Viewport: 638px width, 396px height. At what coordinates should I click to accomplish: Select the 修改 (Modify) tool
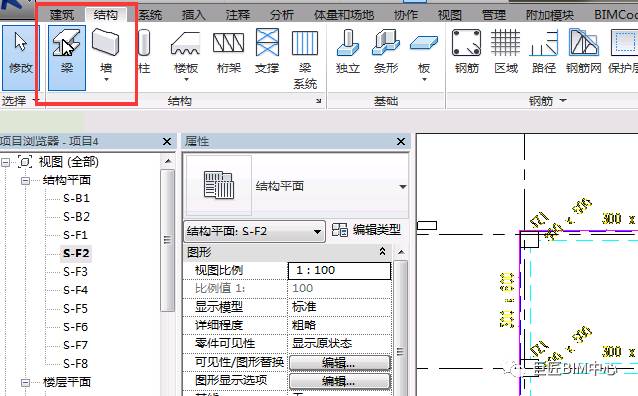20,57
